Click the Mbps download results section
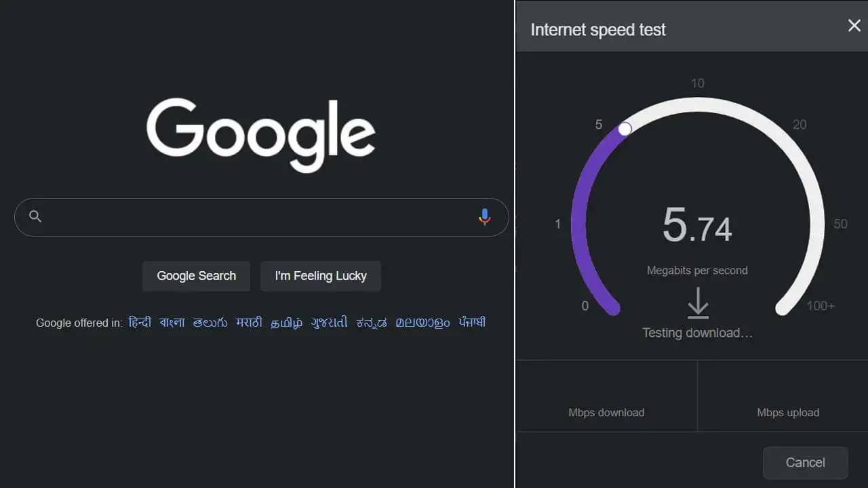 tap(606, 412)
